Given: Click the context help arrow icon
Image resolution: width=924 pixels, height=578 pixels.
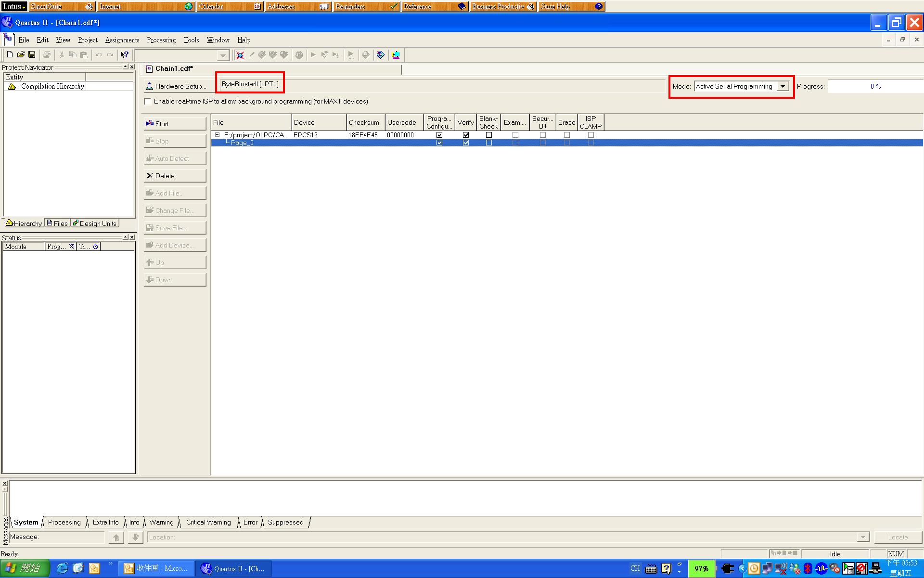Looking at the screenshot, I should [124, 55].
